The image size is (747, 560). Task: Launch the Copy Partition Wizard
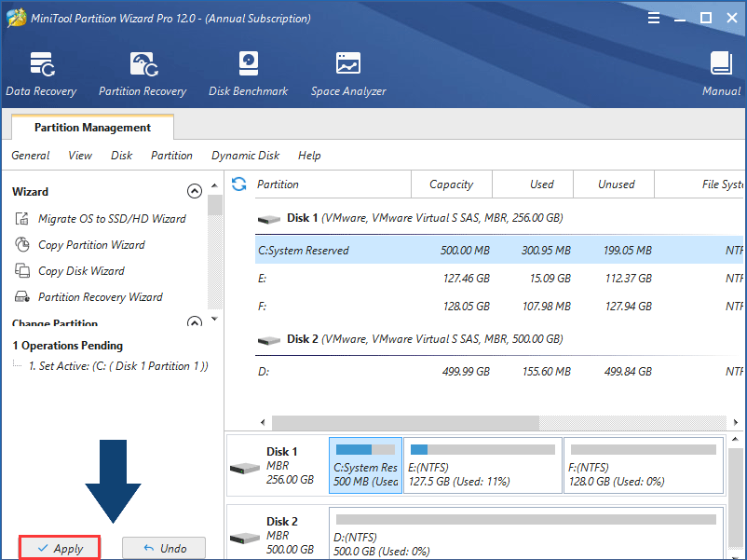coord(93,244)
